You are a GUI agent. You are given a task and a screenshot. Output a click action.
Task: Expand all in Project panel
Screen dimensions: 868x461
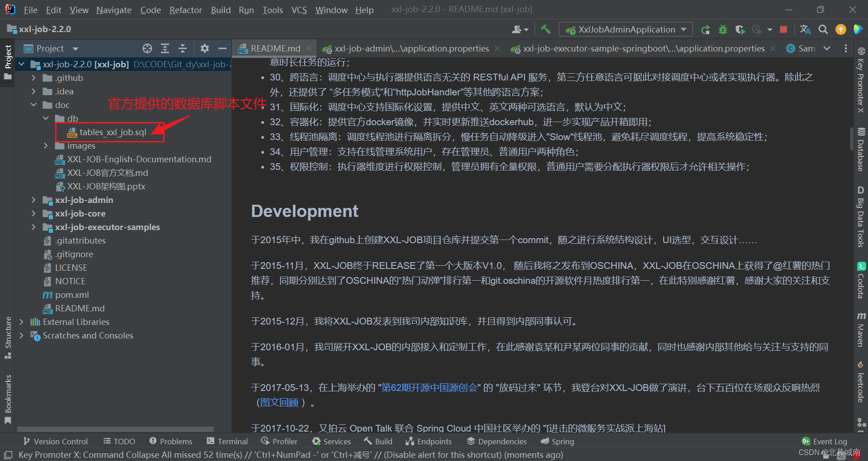(165, 48)
